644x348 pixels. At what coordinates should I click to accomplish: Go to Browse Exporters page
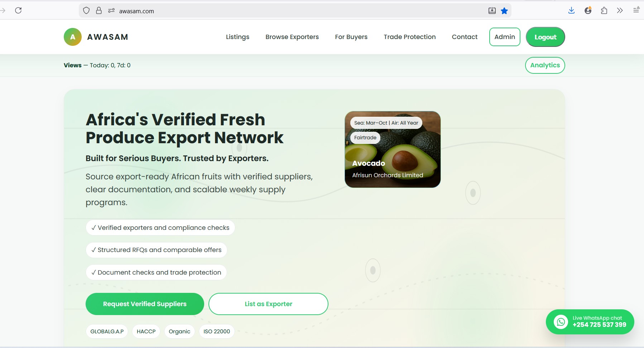pyautogui.click(x=292, y=37)
